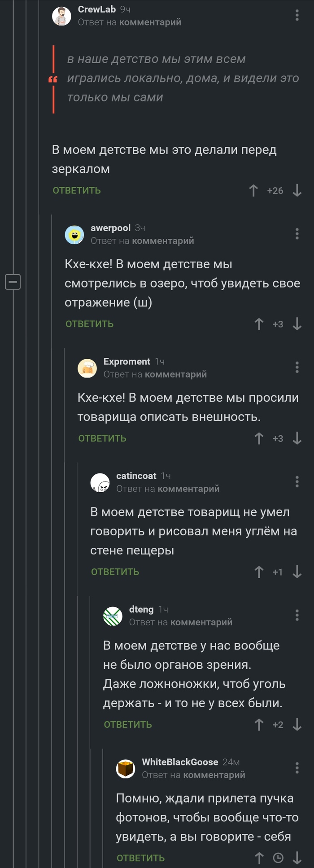This screenshot has width=314, height=868.
Task: Open the parent комментарий link in awerpool's reply
Action: point(164,241)
